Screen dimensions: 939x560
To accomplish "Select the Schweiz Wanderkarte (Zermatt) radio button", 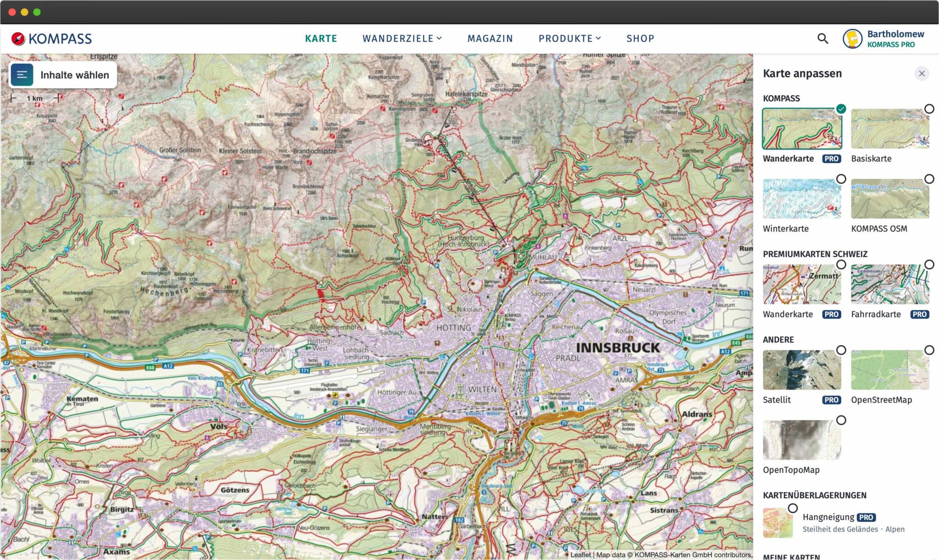I will [841, 264].
